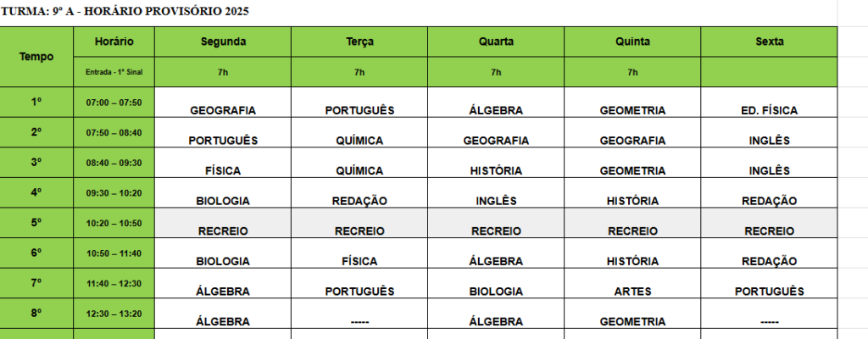Image resolution: width=868 pixels, height=339 pixels.
Task: Click the Quarta RECREIO cell
Action: click(x=496, y=223)
